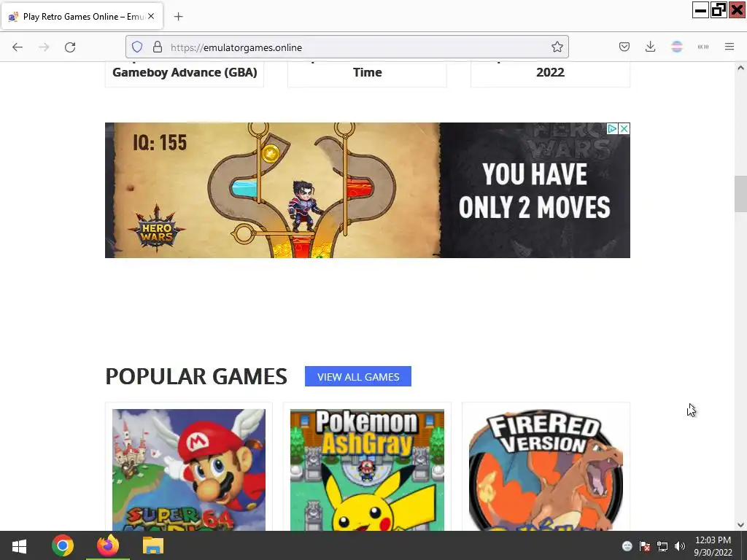Reload the page with the refresh icon
The height and width of the screenshot is (560, 747).
[70, 47]
